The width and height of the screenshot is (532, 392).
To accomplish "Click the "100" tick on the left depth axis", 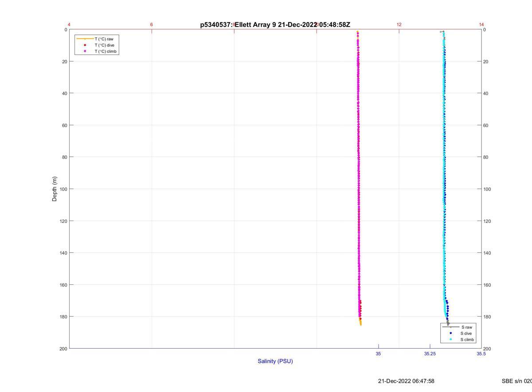I will [63, 189].
